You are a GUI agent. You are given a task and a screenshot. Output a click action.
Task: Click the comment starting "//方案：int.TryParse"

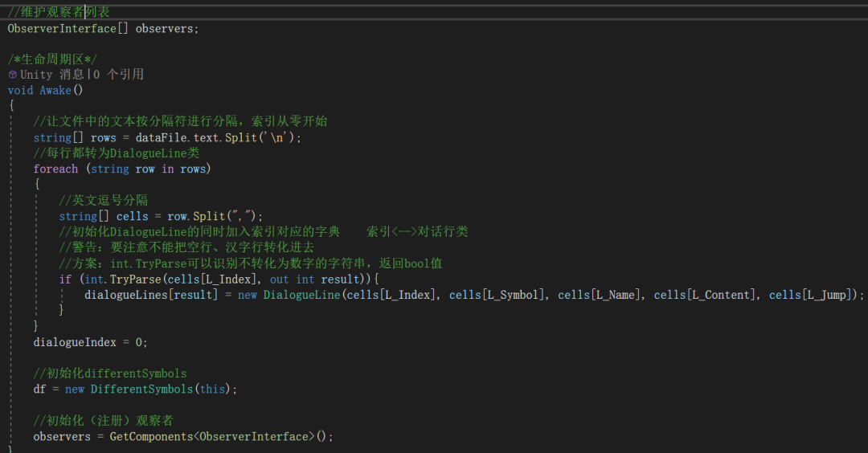coord(251,263)
